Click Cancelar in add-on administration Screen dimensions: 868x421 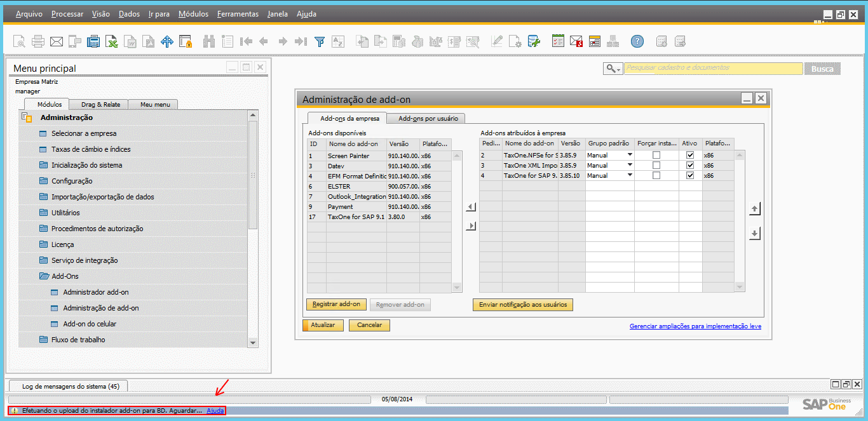pyautogui.click(x=369, y=325)
